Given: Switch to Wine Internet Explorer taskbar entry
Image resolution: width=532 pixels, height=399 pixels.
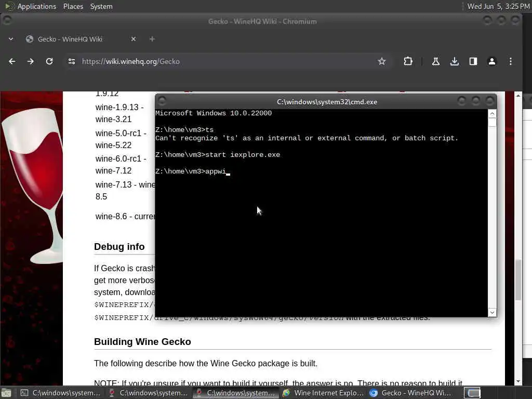Looking at the screenshot, I should (x=323, y=393).
